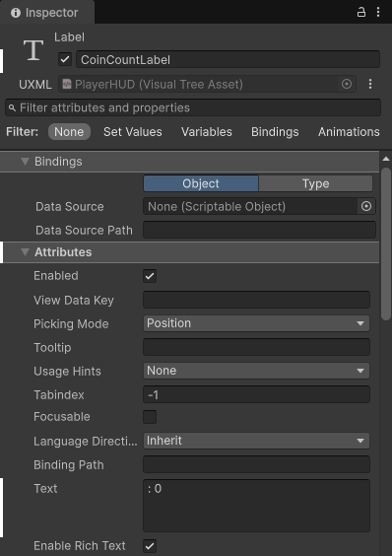Click the CoinCountLabel name field
Image resolution: width=392 pixels, height=556 pixels.
(228, 59)
